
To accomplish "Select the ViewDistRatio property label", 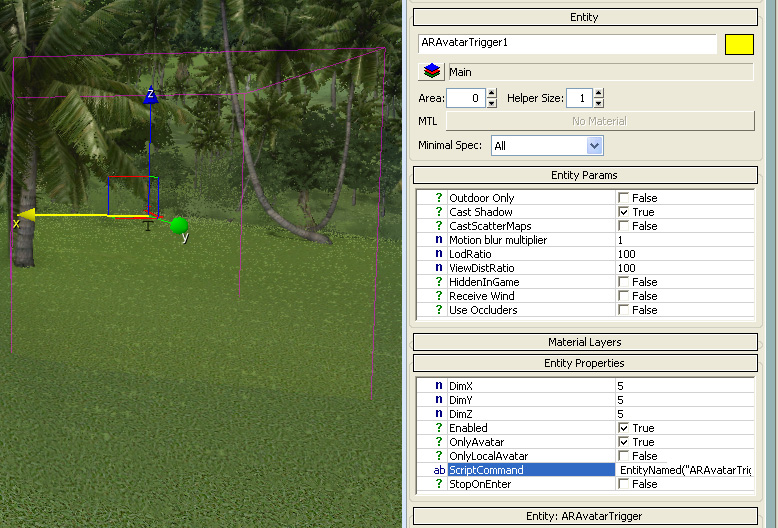I will (x=481, y=268).
